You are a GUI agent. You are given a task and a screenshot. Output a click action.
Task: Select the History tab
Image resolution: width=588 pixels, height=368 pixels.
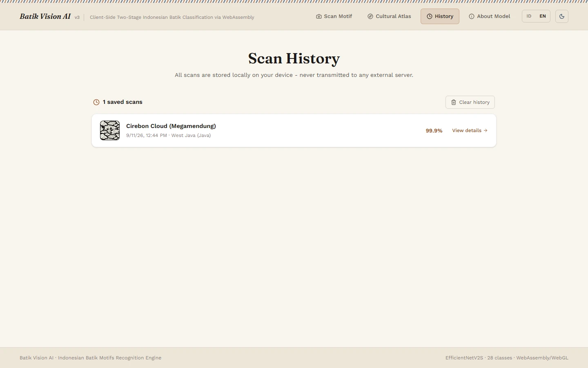pyautogui.click(x=440, y=16)
